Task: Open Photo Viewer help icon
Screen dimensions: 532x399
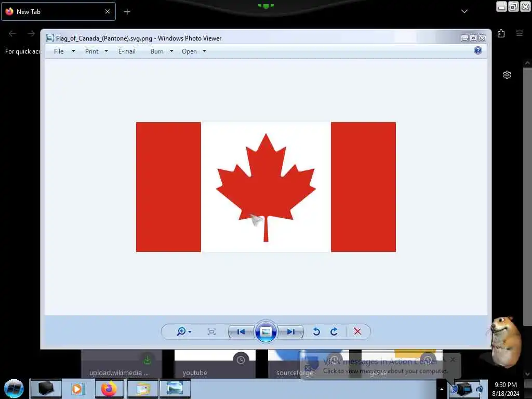Action: [x=478, y=50]
